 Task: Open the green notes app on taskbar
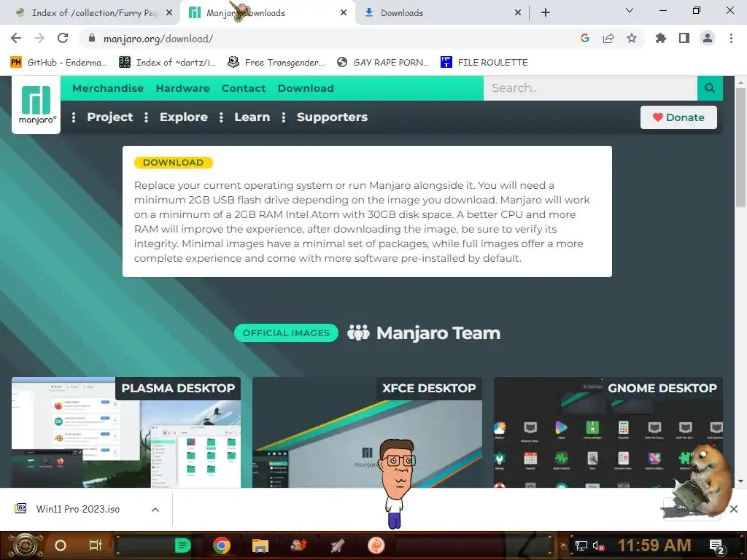[x=182, y=545]
